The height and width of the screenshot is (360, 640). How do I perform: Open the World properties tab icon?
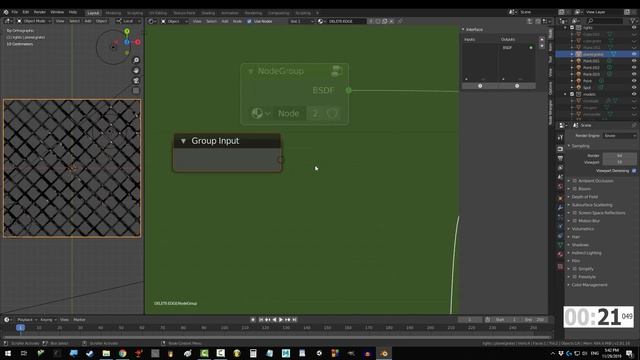coord(560,187)
